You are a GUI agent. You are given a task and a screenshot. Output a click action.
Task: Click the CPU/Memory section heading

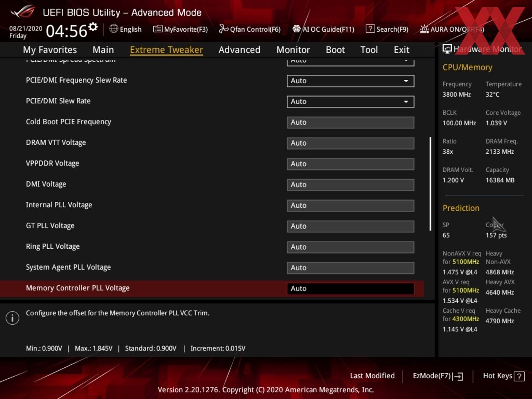coord(467,67)
